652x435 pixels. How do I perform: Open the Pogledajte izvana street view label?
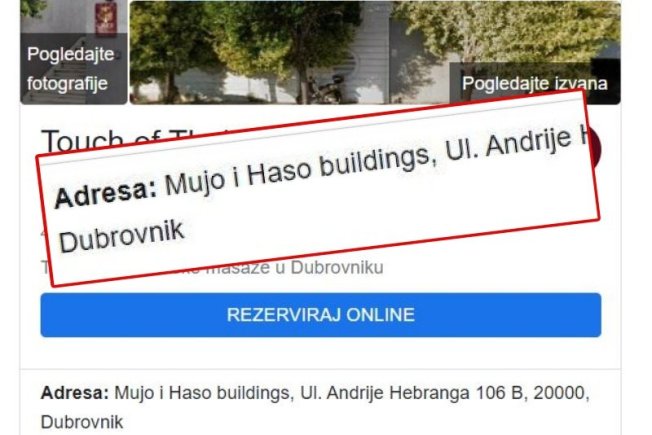(535, 83)
